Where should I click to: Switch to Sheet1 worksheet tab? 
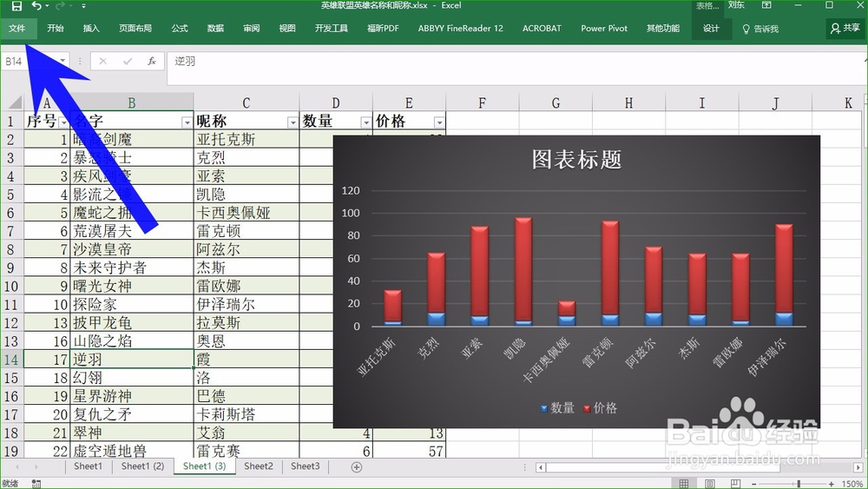[x=88, y=466]
